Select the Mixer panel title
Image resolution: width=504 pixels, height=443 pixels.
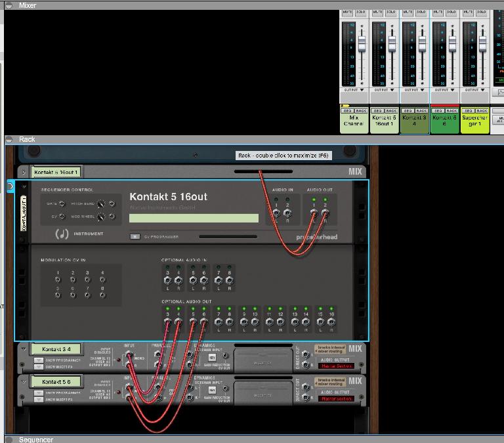[28, 5]
